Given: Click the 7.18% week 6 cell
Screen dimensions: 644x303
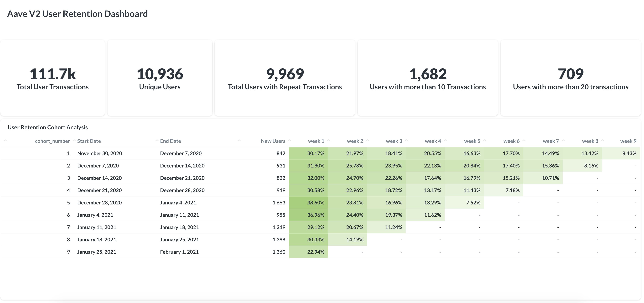Looking at the screenshot, I should point(504,190).
